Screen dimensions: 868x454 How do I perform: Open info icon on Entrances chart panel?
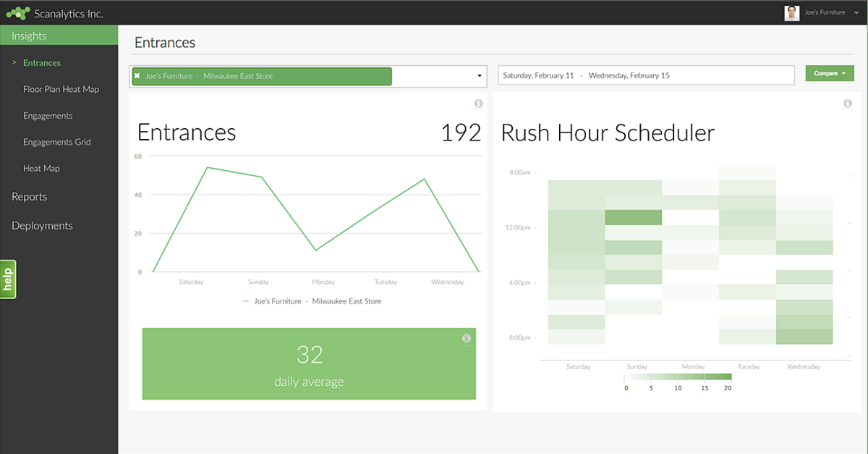click(x=478, y=104)
